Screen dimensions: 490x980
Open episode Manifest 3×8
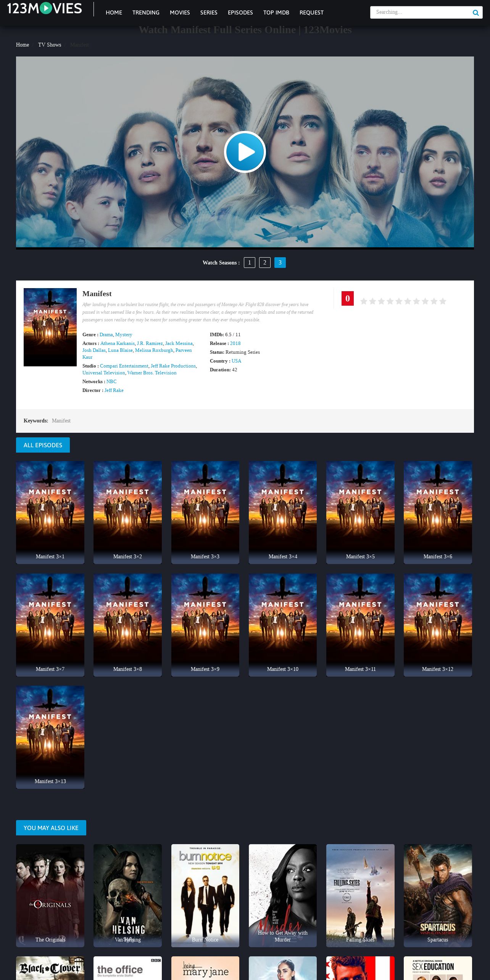pos(127,625)
